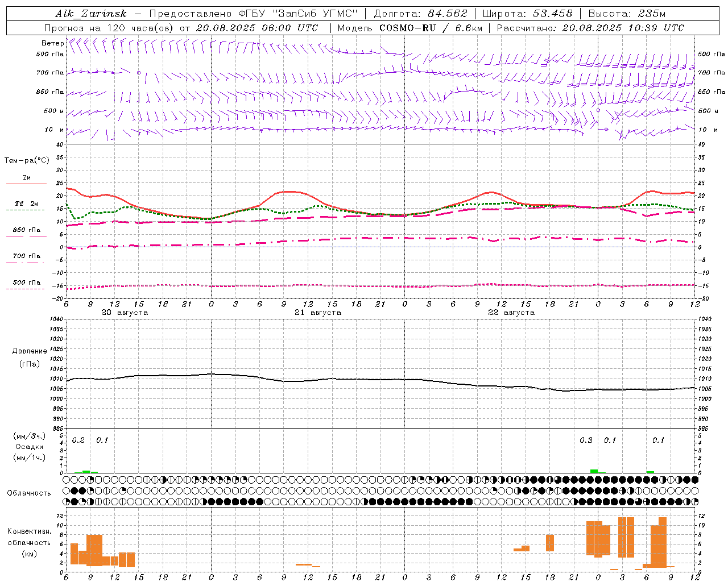Click the "0.2" precipitation value

tap(78, 440)
